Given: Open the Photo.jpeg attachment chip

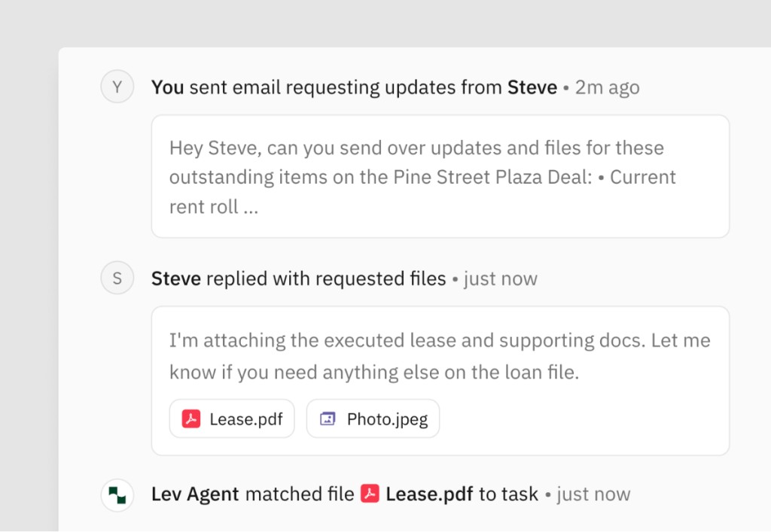Looking at the screenshot, I should 373,418.
